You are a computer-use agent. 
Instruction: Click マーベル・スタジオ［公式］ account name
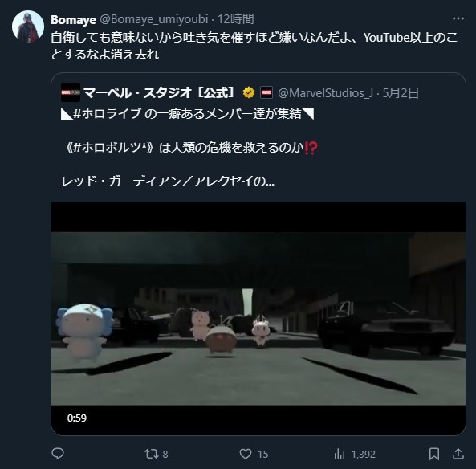[x=159, y=92]
